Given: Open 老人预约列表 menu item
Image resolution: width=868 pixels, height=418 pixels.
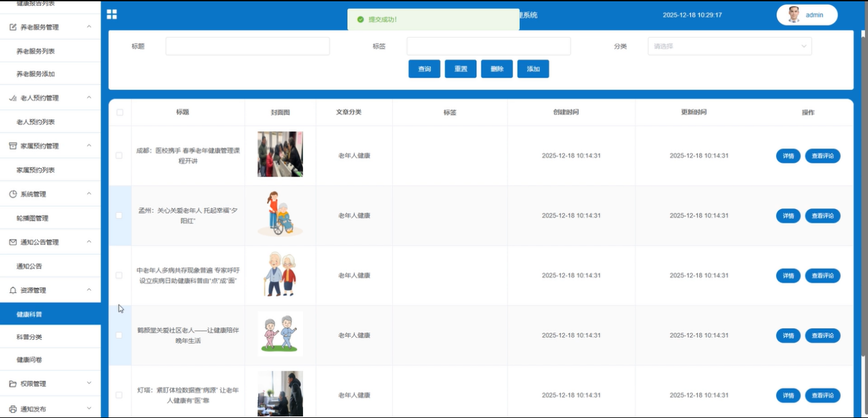Looking at the screenshot, I should 50,122.
